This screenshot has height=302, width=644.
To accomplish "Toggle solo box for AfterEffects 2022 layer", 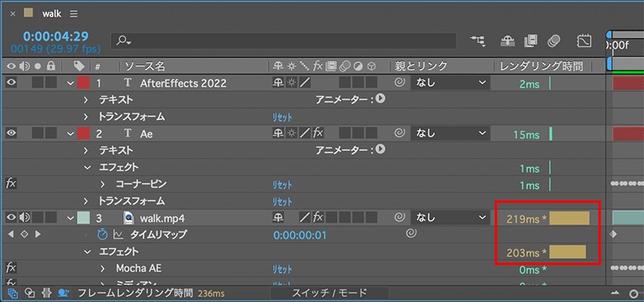I will (38, 83).
